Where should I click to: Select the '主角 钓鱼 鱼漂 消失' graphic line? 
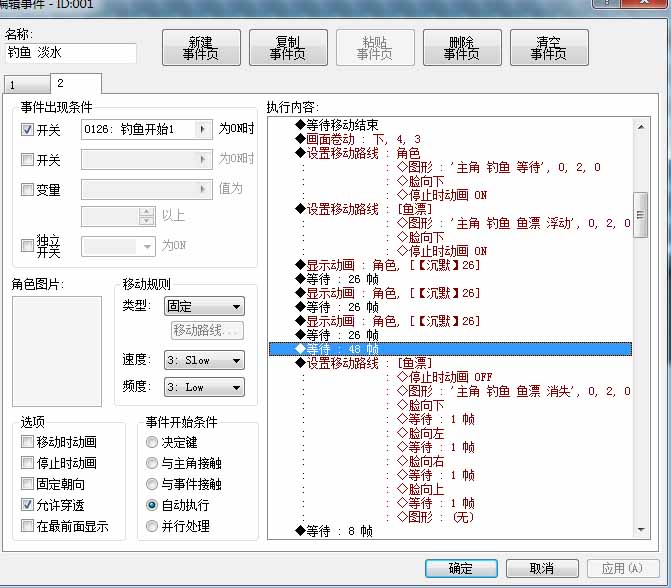(514, 391)
